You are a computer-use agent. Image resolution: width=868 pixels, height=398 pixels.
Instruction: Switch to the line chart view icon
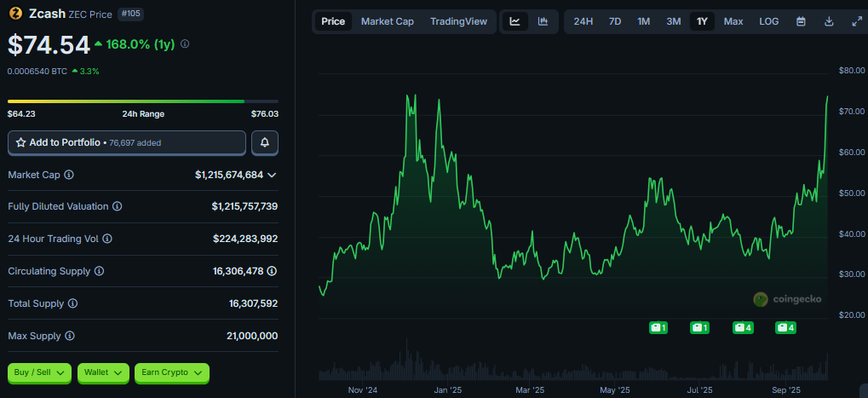514,21
